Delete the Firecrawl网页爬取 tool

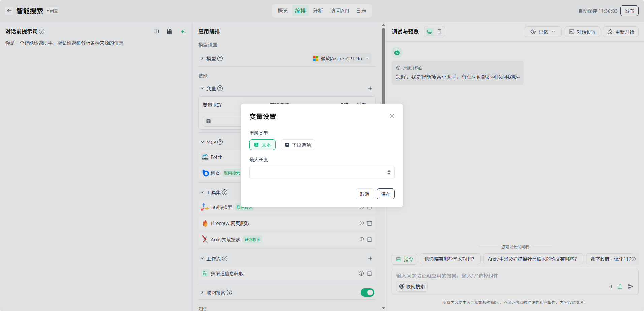click(369, 223)
